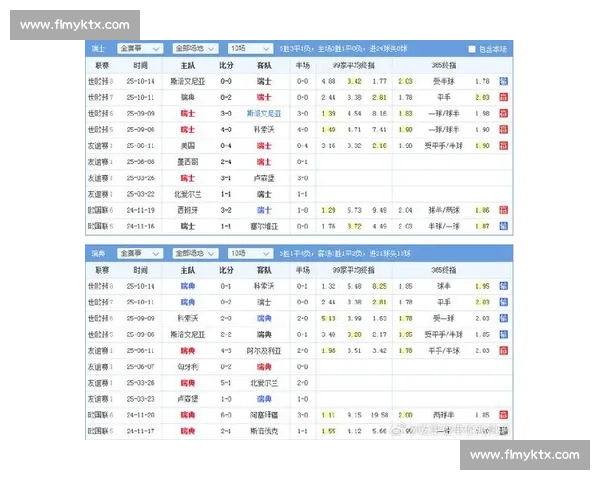Open 10场 dropdown in 瑞士 table header
This screenshot has width=600, height=480.
250,49
